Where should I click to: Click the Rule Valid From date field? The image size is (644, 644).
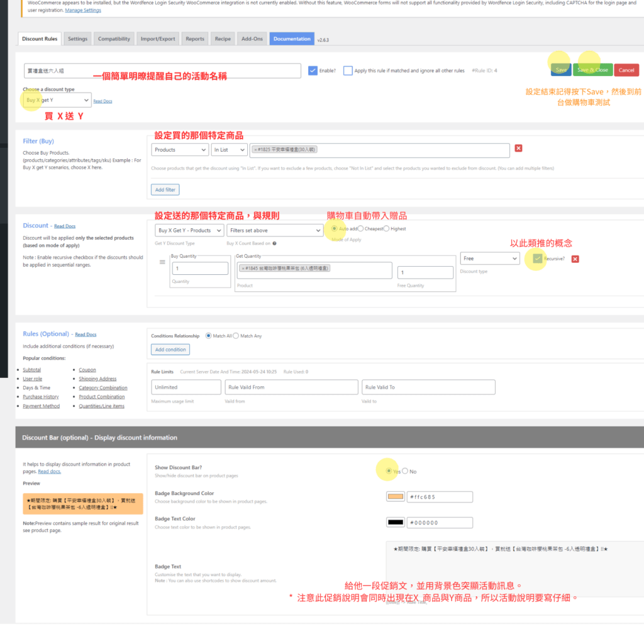point(291,387)
